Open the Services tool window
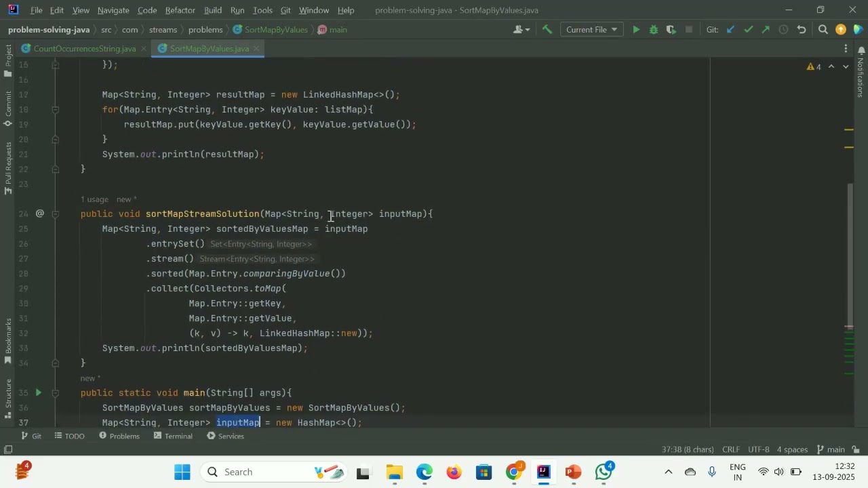The width and height of the screenshot is (868, 488). [225, 436]
